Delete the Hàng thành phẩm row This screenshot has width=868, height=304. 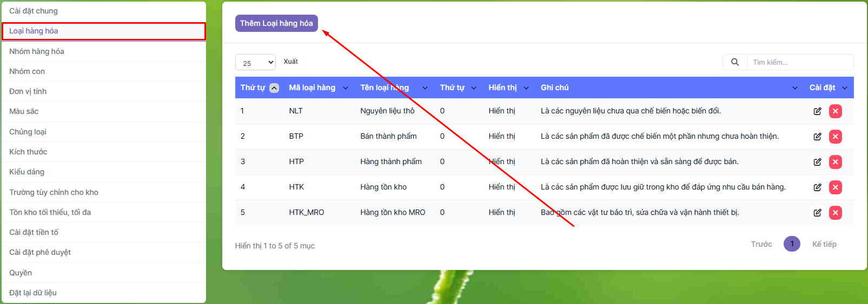[835, 162]
